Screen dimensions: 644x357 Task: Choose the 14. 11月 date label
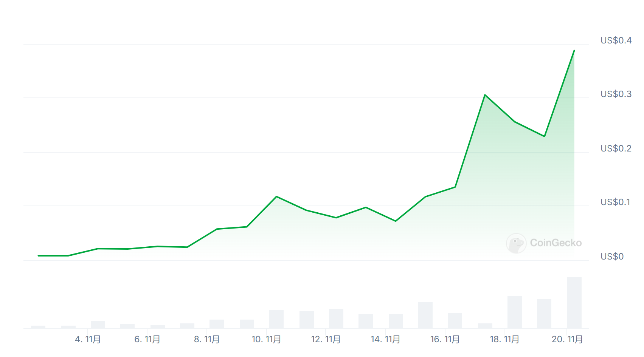click(x=385, y=339)
